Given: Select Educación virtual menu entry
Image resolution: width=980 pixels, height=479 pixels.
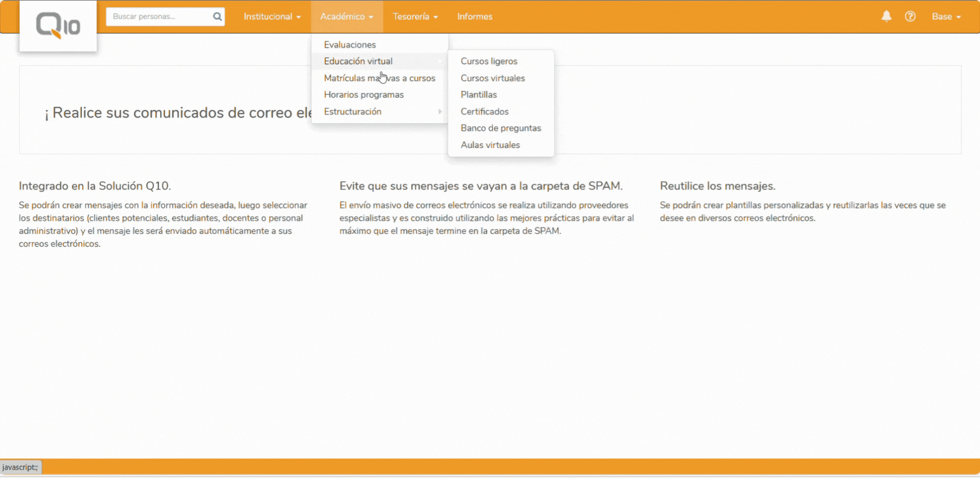Looking at the screenshot, I should [x=358, y=61].
